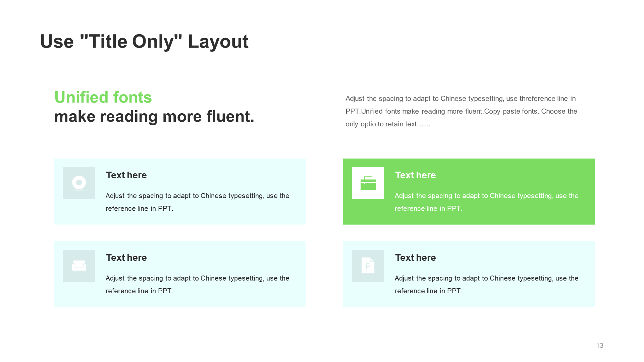Screen dimensions: 644x362
Task: Click the green briefcase icon
Action: tap(368, 183)
